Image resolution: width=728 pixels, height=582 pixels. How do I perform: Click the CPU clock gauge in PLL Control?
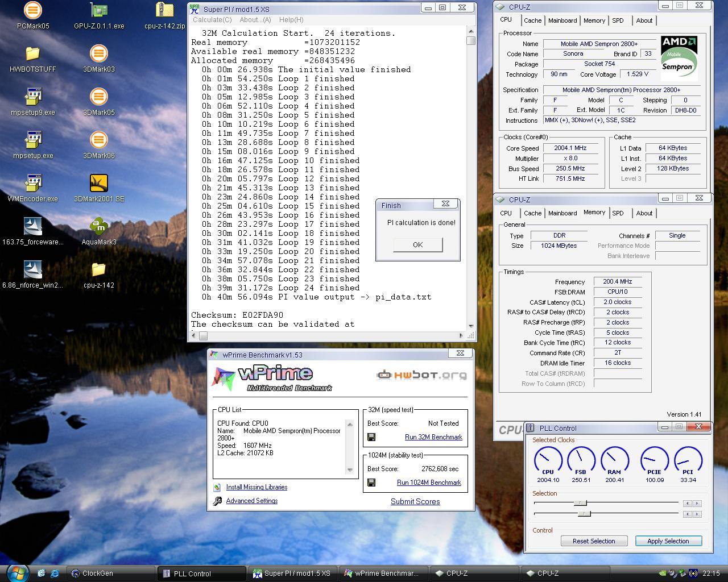548,460
